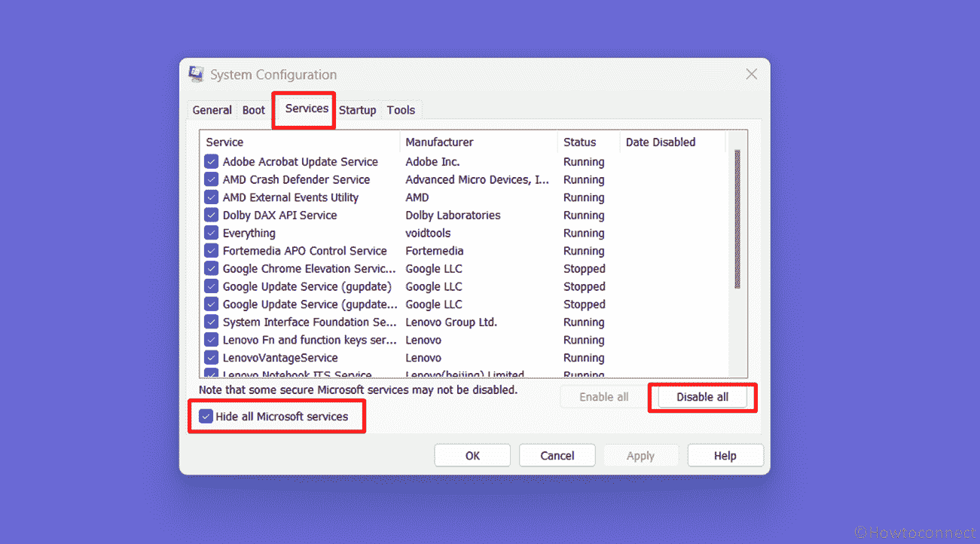This screenshot has width=980, height=544.
Task: Click the Apply button
Action: (x=640, y=456)
